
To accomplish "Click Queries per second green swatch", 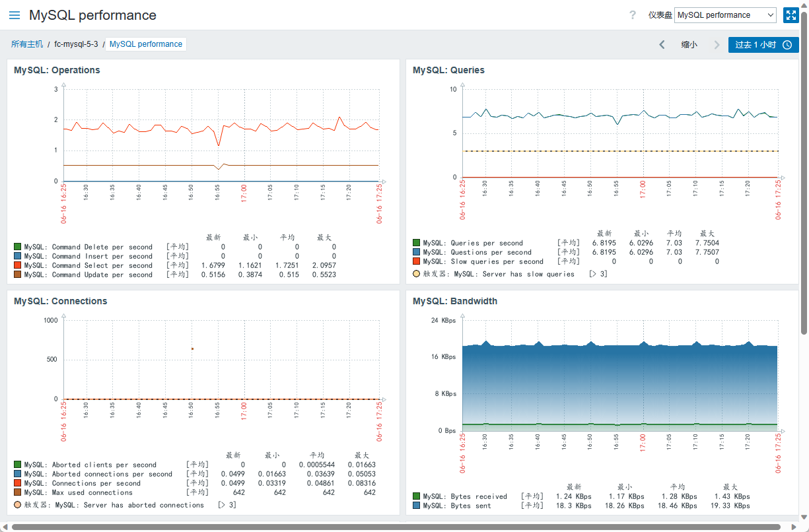I will click(x=416, y=243).
